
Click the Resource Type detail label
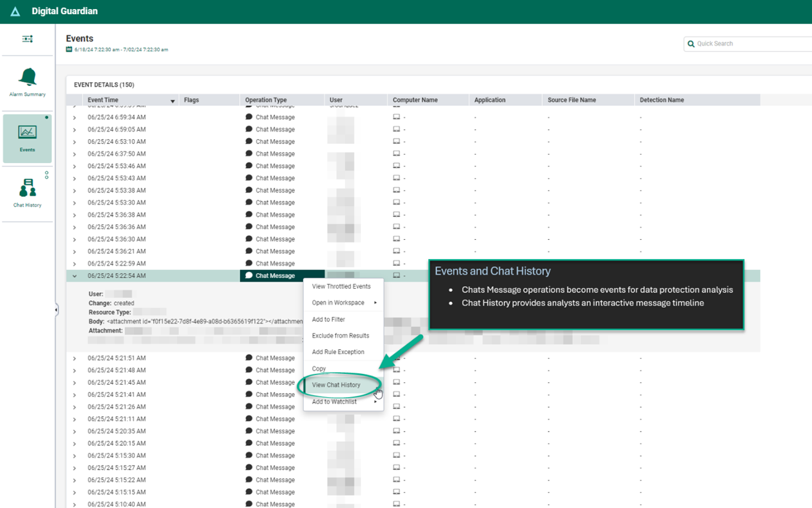(110, 312)
